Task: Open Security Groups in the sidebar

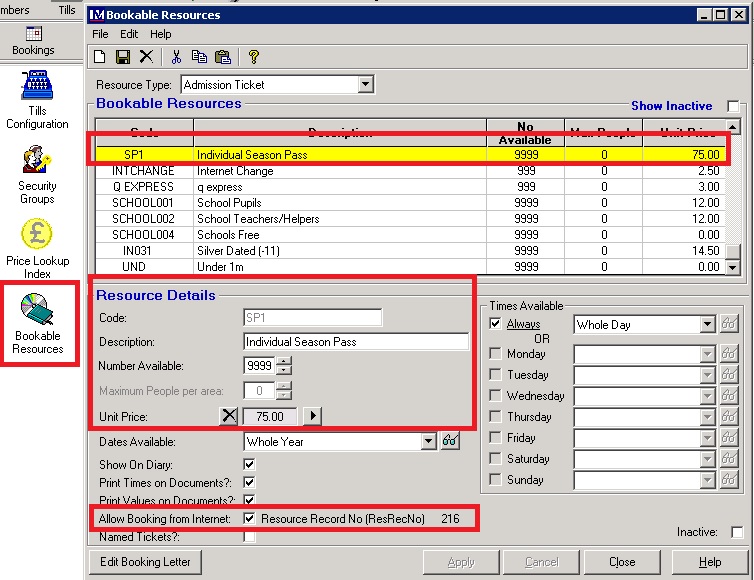Action: 37,171
